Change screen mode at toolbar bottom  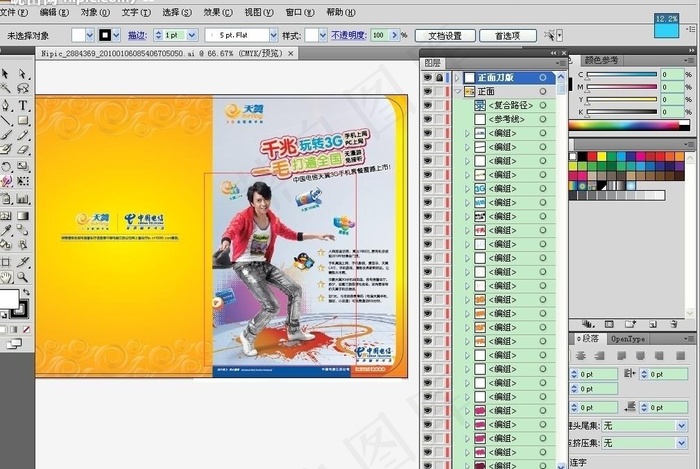pos(14,344)
